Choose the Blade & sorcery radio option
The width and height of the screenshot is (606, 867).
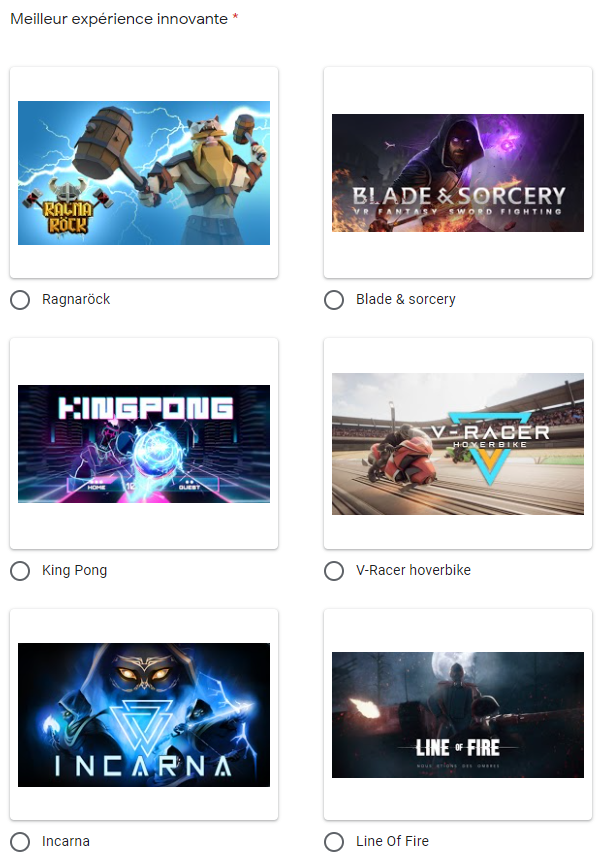(334, 300)
